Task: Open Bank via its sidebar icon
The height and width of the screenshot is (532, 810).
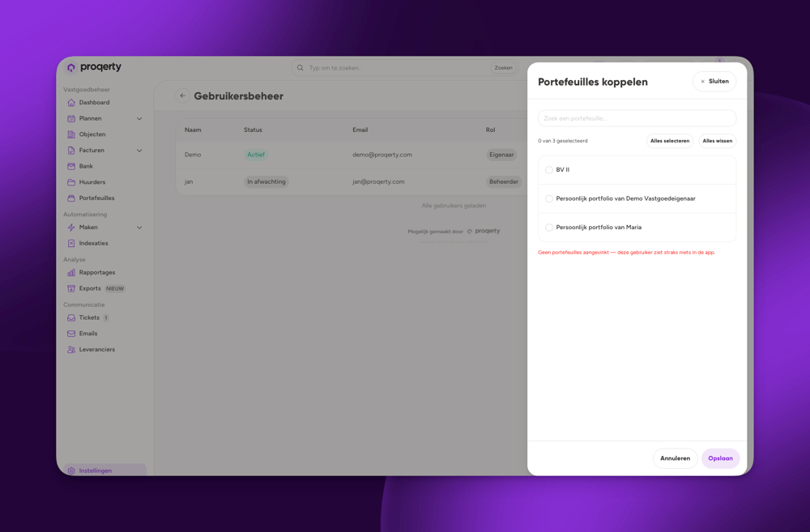Action: pos(71,166)
